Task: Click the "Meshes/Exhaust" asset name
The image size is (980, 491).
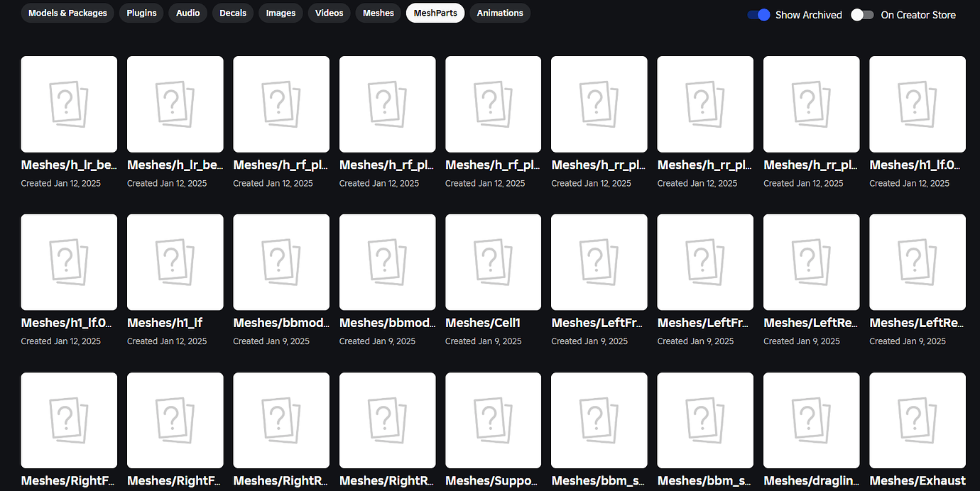Action: click(x=918, y=481)
